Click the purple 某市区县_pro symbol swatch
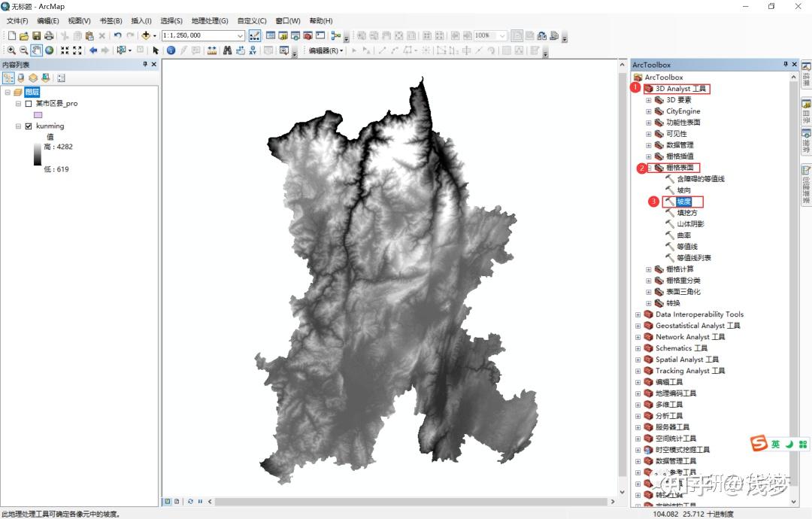The width and height of the screenshot is (812, 519). 38,115
